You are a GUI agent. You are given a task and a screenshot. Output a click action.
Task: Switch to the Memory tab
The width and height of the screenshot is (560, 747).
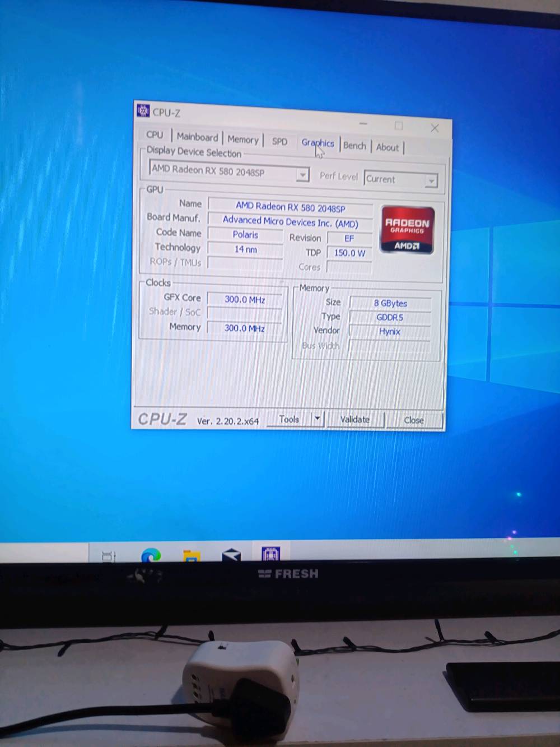click(243, 139)
